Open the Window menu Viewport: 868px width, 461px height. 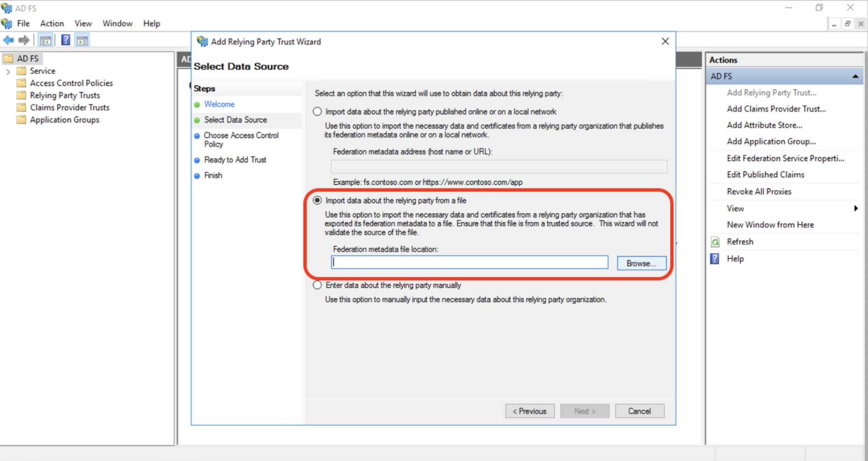coord(117,23)
